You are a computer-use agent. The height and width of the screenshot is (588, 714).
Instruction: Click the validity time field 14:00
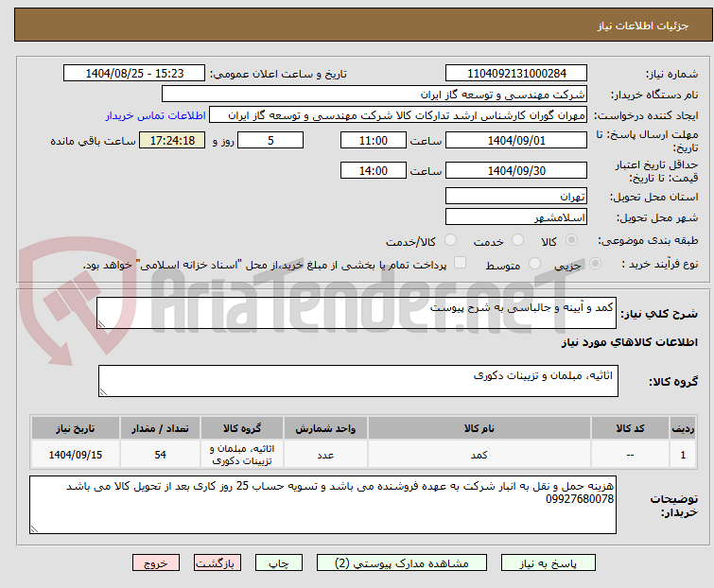[x=373, y=170]
